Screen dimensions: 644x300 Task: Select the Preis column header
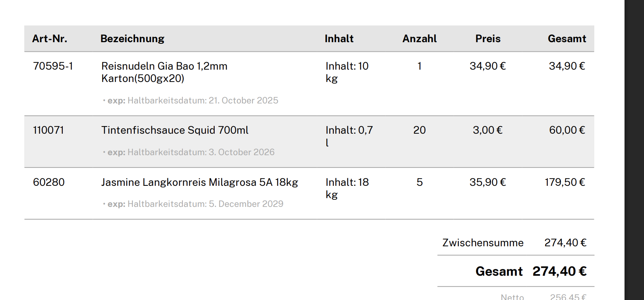[x=488, y=39]
